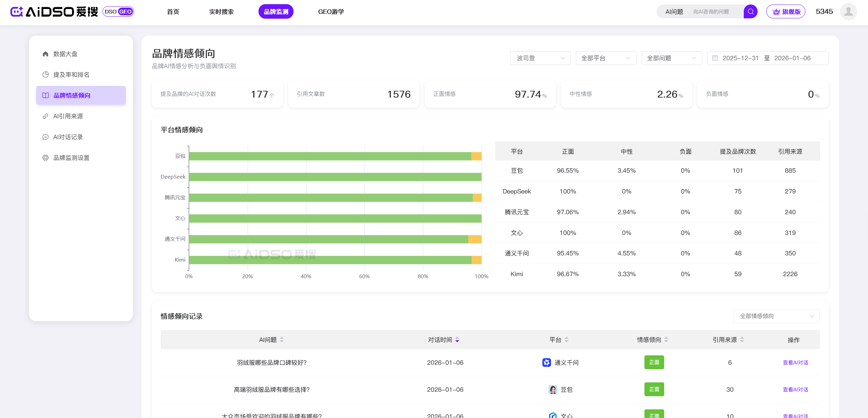Expand the 全部平台 platform dropdown
This screenshot has height=418, width=868.
tap(606, 58)
